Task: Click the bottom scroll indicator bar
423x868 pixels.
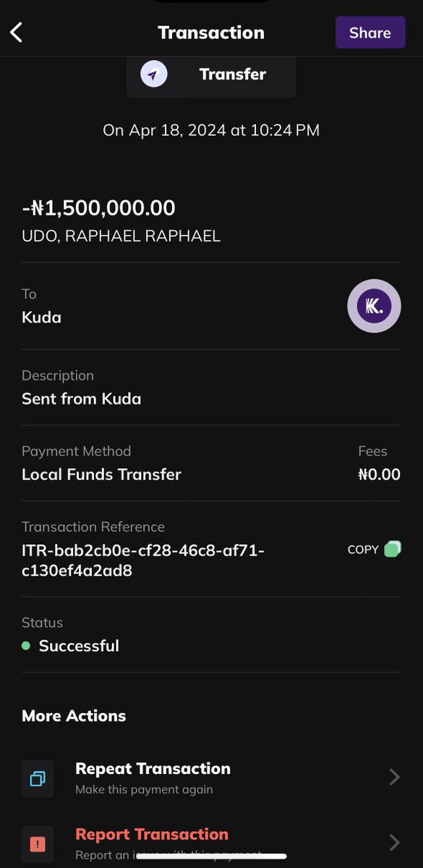Action: (x=211, y=856)
